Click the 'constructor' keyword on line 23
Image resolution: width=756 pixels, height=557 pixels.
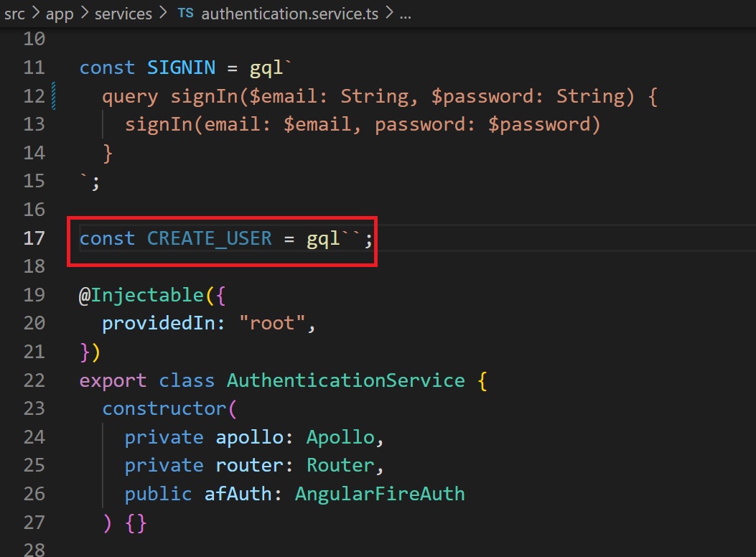(x=164, y=408)
